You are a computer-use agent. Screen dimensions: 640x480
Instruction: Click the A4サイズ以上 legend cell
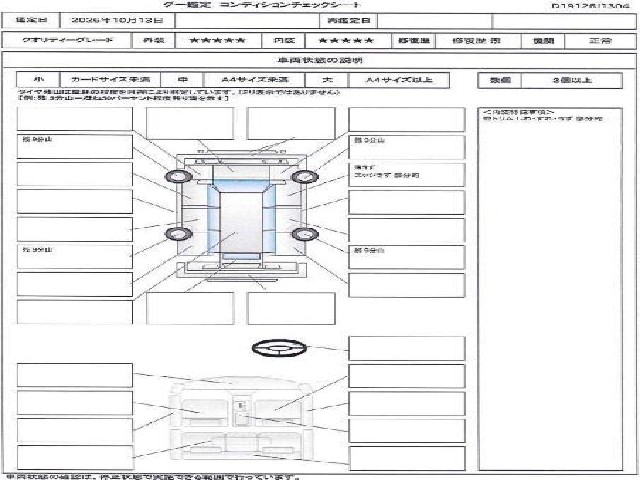(399, 80)
